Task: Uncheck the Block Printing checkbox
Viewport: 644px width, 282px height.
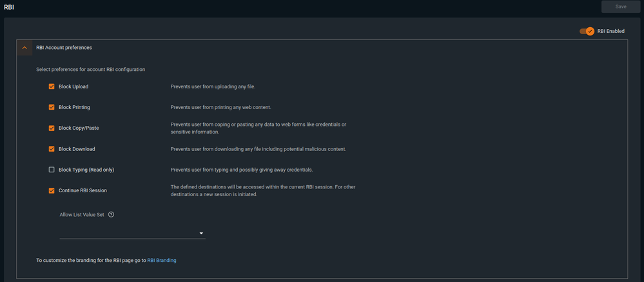Action: tap(52, 107)
